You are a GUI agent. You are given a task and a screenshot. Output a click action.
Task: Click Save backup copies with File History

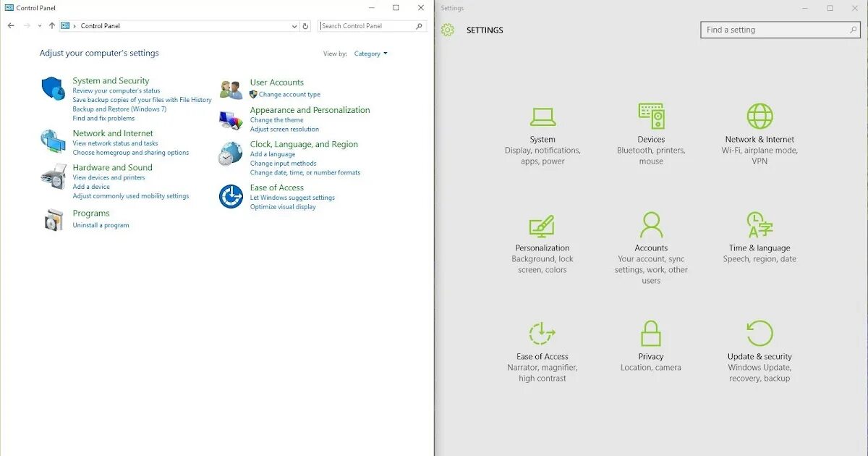142,100
